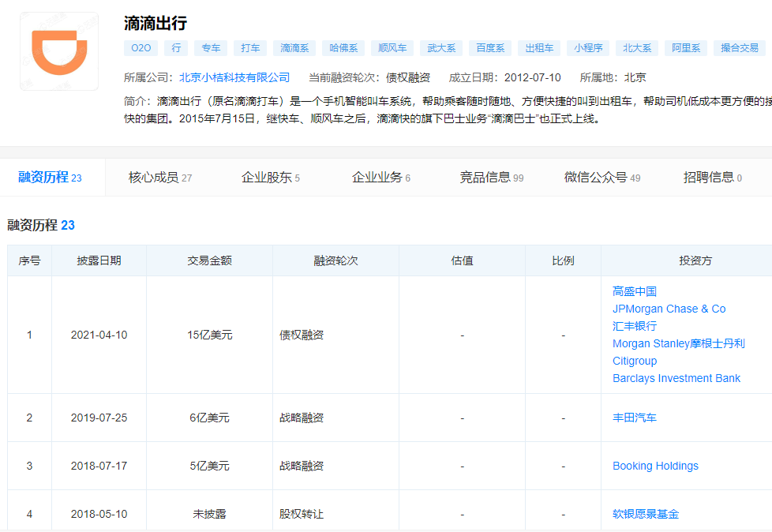This screenshot has width=772, height=532.
Task: Open the 丰田汽车 investor link
Action: [634, 418]
